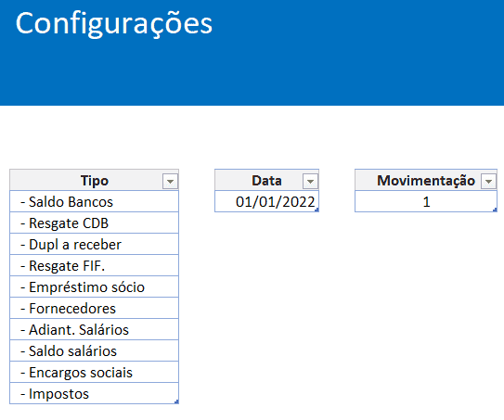504x420 pixels.
Task: Open the Tipo column filter dropdown
Action: click(x=170, y=182)
